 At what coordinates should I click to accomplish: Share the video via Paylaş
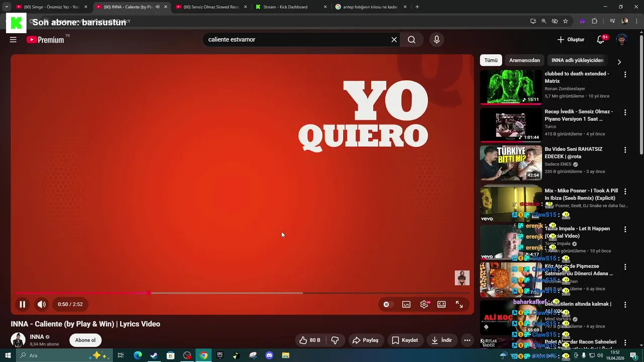[365, 340]
